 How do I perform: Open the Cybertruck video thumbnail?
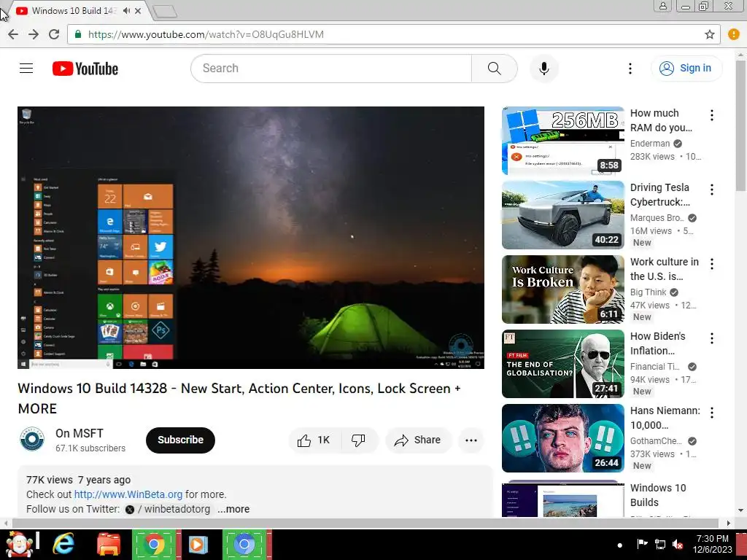(x=562, y=215)
